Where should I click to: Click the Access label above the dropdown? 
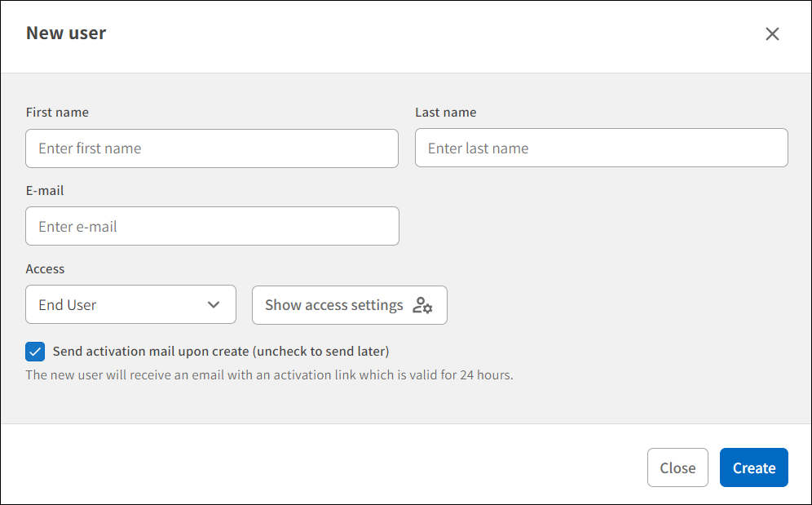(45, 268)
